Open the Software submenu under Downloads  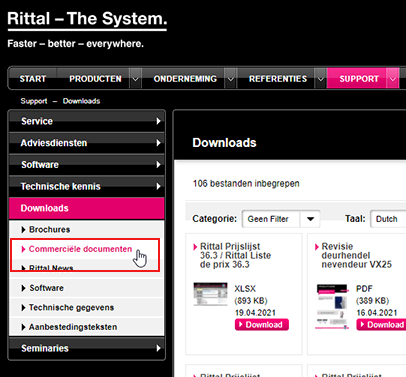(87, 288)
